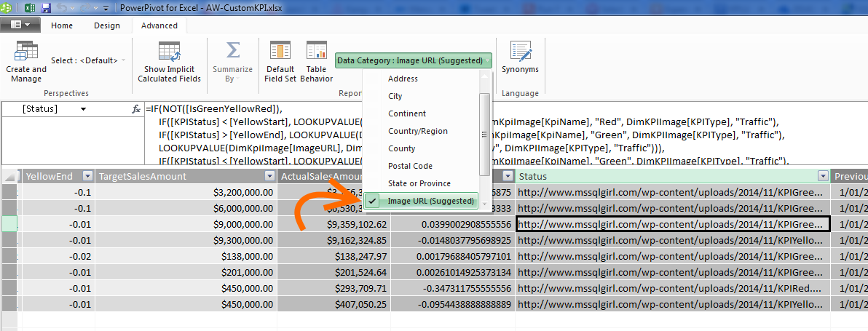Select cell $9,162,324.85

coord(334,240)
